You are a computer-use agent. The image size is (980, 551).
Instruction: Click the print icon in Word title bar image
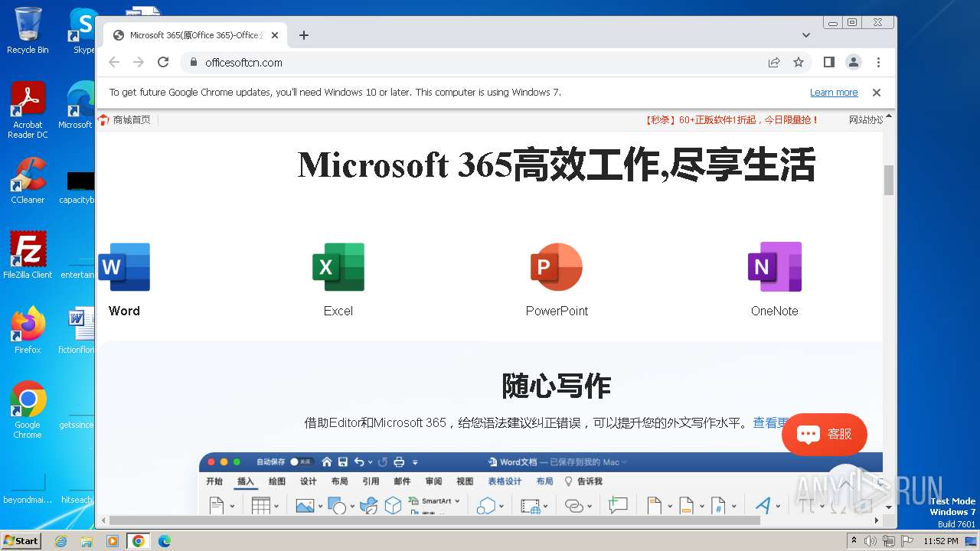click(x=399, y=461)
